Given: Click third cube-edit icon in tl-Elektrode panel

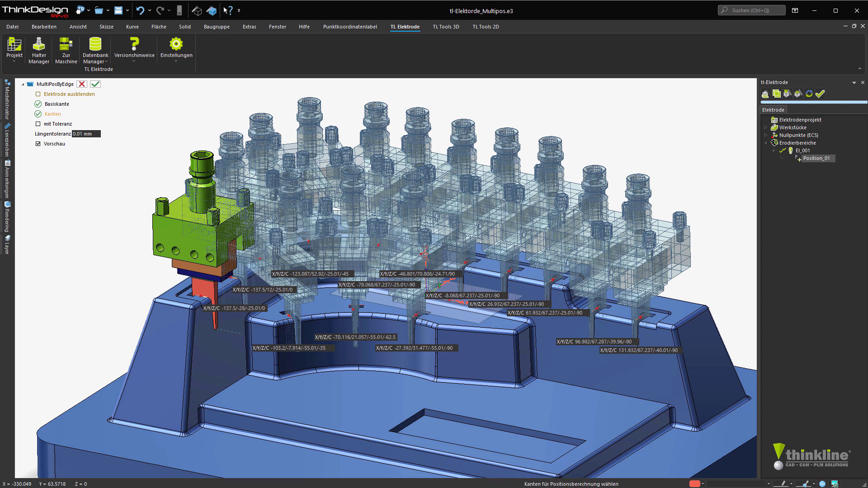Looking at the screenshot, I should tap(788, 94).
